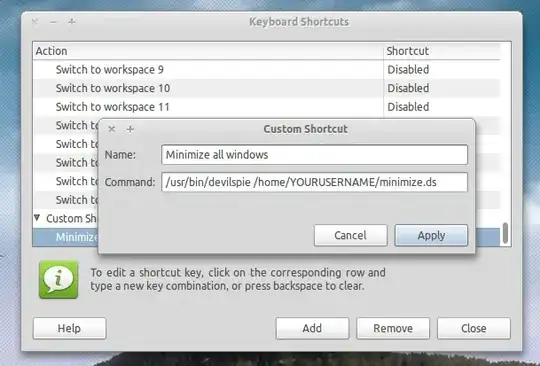540x366 pixels.
Task: Click the plus icon in Keyboard Shortcuts titlebar
Action: tap(72, 22)
